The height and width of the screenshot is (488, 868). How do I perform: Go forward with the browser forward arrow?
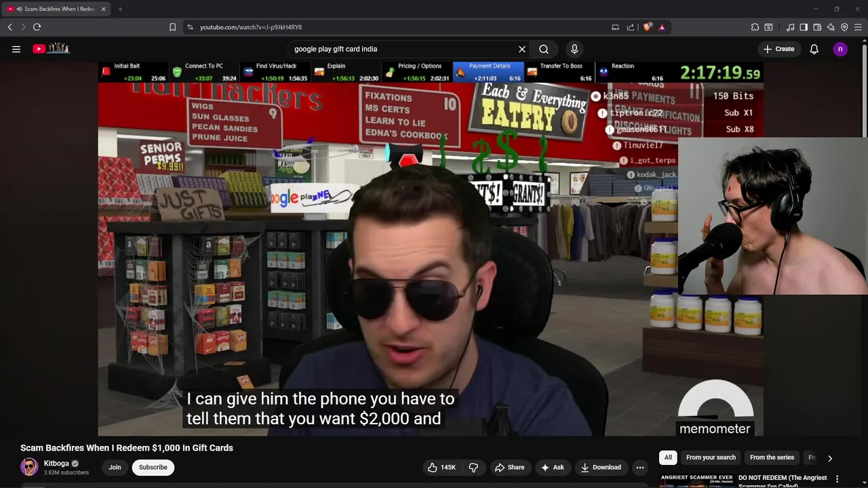tap(23, 27)
